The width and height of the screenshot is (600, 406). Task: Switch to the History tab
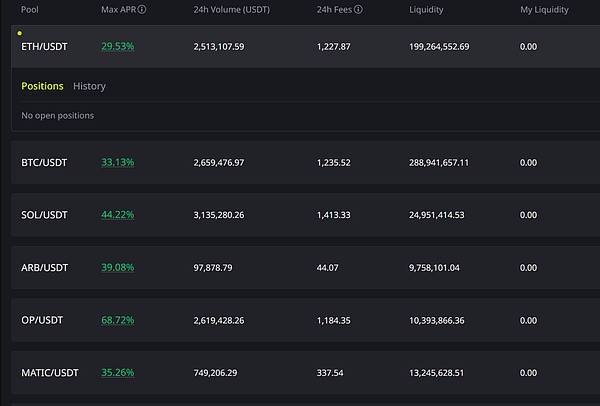click(89, 87)
